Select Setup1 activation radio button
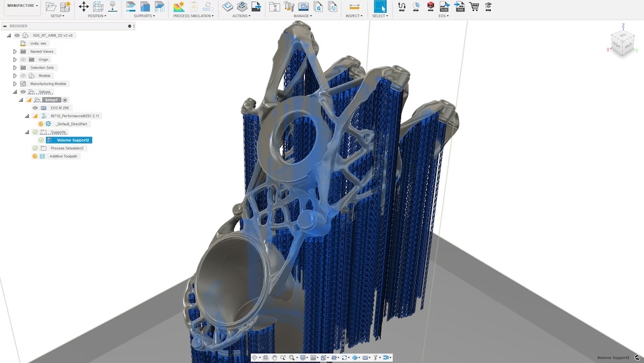The image size is (644, 363). pos(64,100)
